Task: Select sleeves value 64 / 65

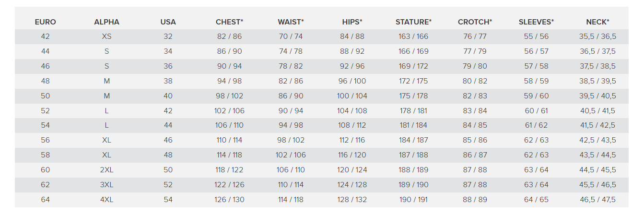Action: click(536, 200)
